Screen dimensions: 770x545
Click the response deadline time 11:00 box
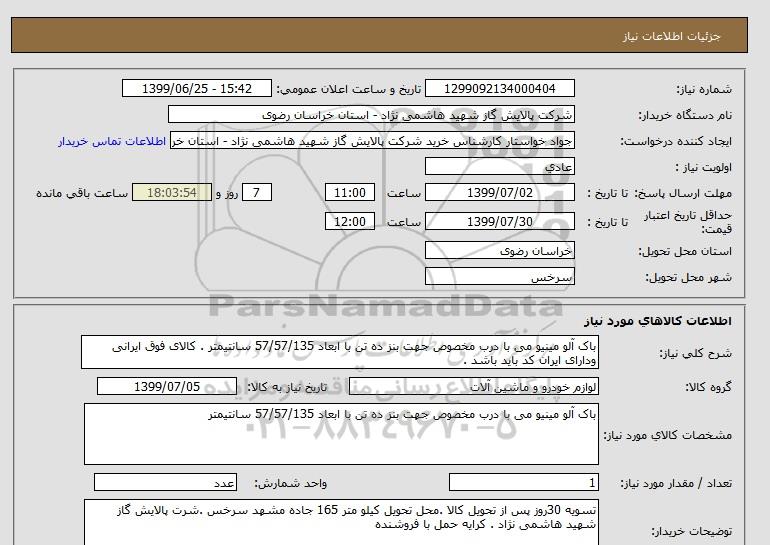click(x=353, y=193)
